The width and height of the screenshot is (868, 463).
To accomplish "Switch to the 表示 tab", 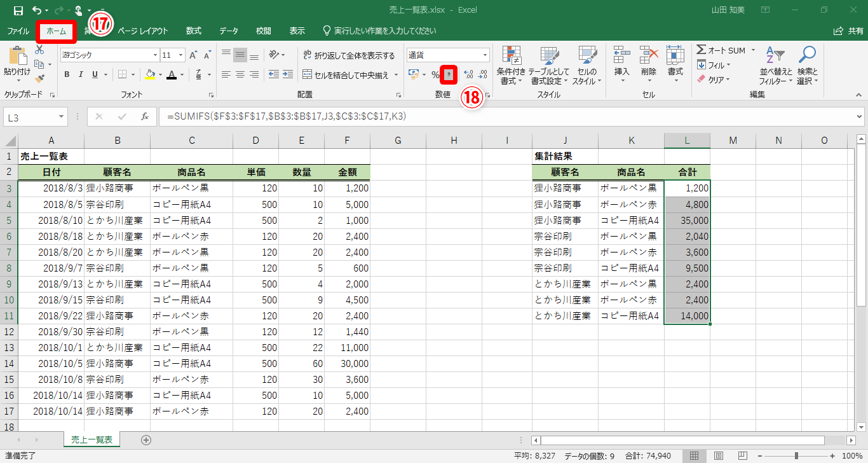I will click(297, 31).
